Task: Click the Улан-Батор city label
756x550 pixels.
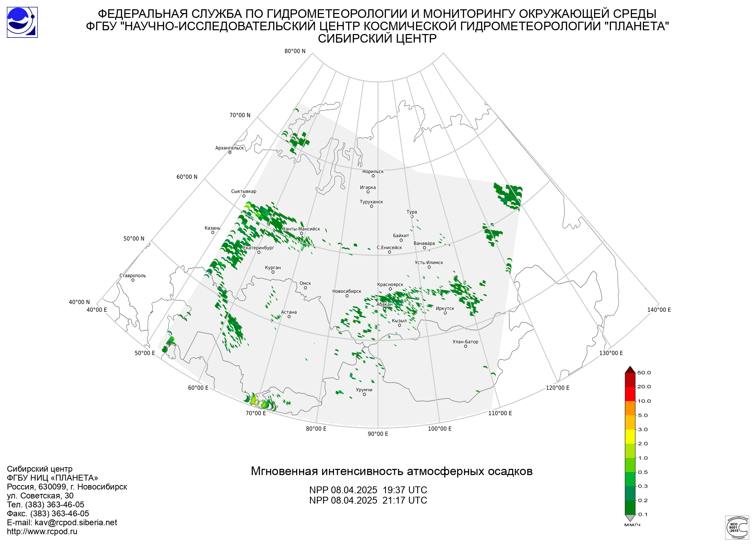Action: pyautogui.click(x=465, y=342)
